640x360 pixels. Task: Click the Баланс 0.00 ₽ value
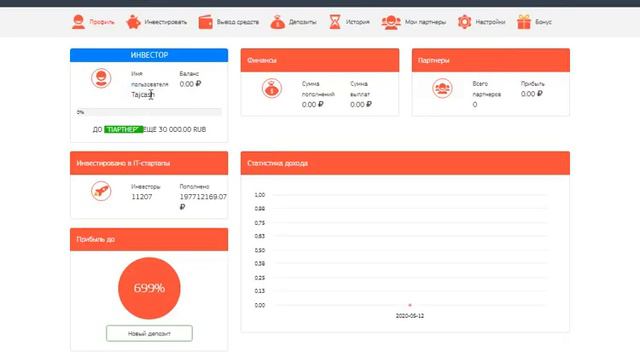point(190,84)
